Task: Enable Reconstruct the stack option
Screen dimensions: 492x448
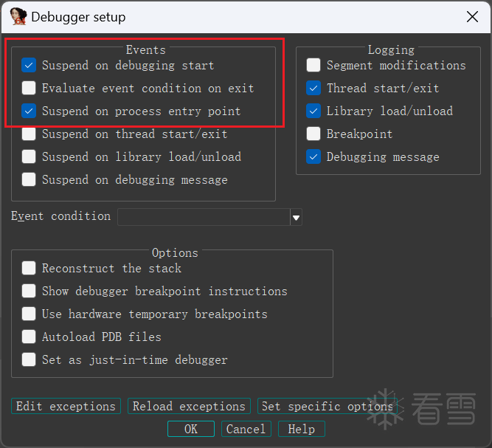Action: [x=29, y=268]
